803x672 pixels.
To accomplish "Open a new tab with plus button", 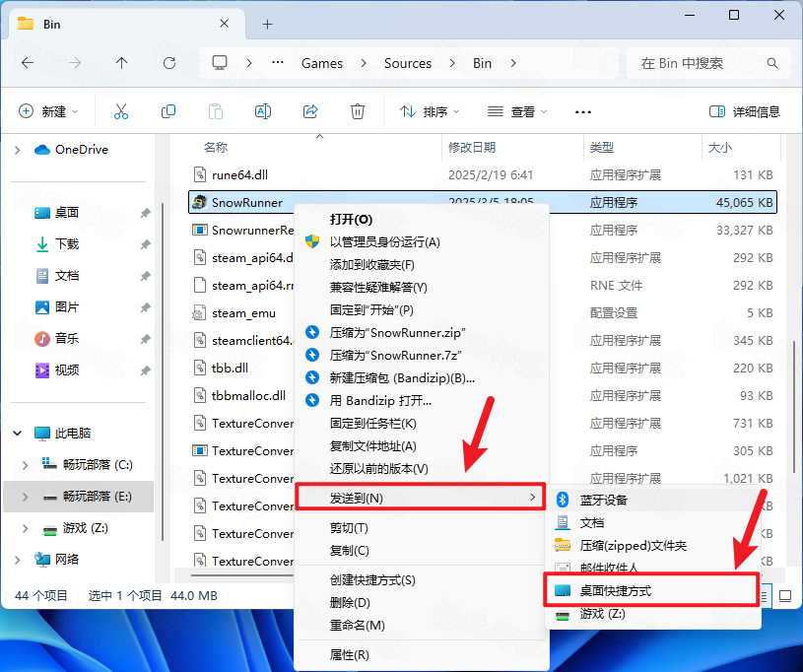I will pyautogui.click(x=267, y=24).
